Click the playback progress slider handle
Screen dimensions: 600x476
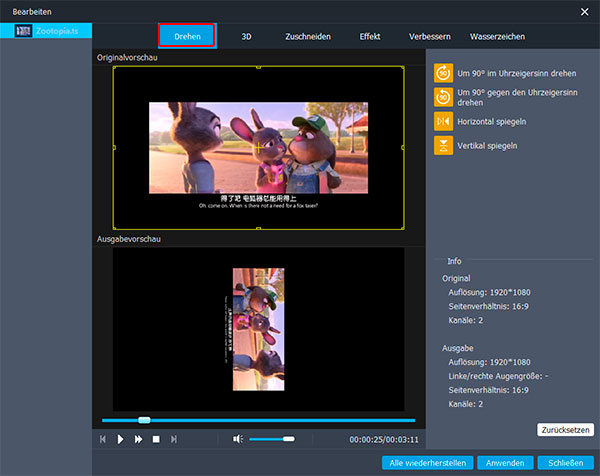tap(144, 420)
